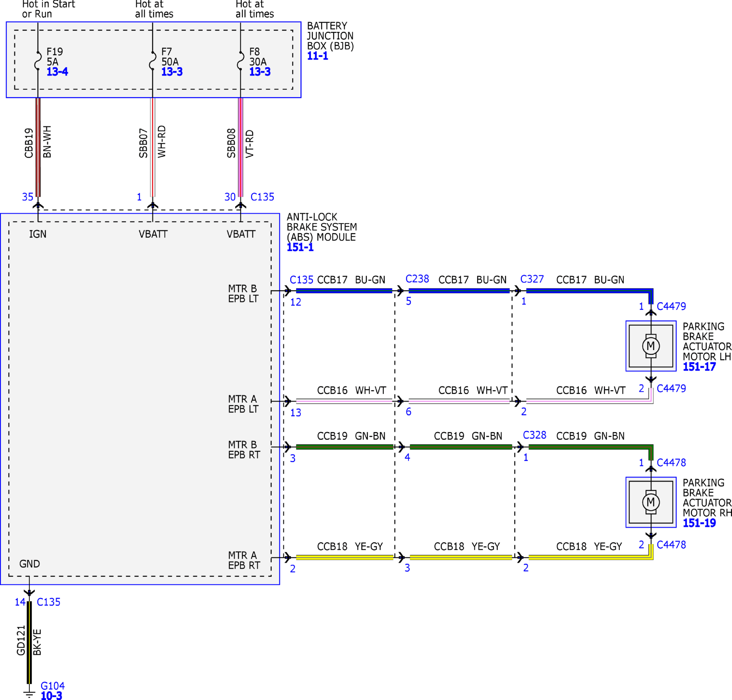Open the 11-1 Battery Junction Box link
This screenshot has height=700, width=732.
pos(318,56)
